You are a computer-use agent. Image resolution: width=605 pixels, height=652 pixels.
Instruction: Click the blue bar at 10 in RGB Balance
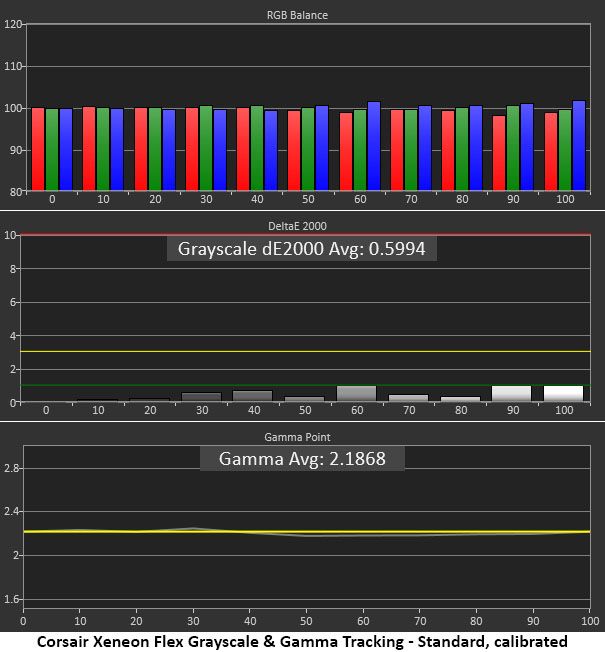coord(117,149)
